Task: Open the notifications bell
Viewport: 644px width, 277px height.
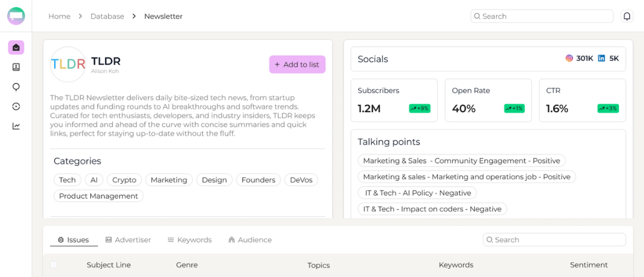Action: pos(627,17)
